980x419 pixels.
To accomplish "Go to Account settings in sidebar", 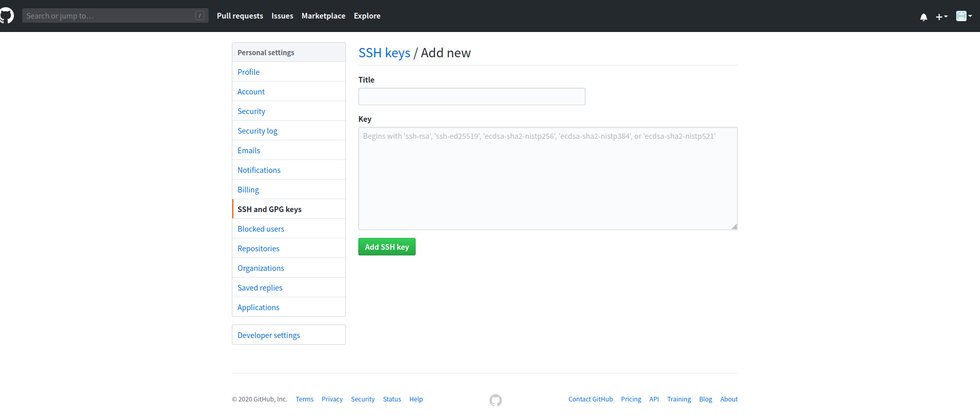I will (x=289, y=91).
